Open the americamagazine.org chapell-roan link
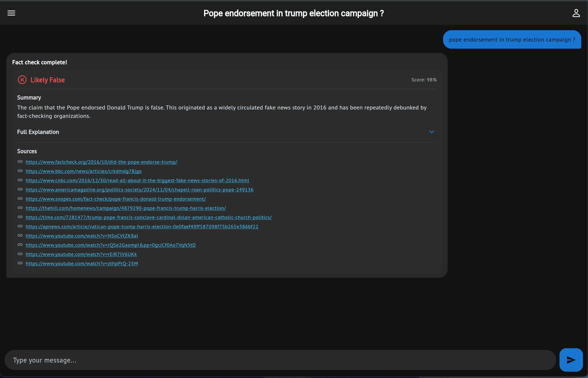Screen dimensions: 588x378 [139, 190]
